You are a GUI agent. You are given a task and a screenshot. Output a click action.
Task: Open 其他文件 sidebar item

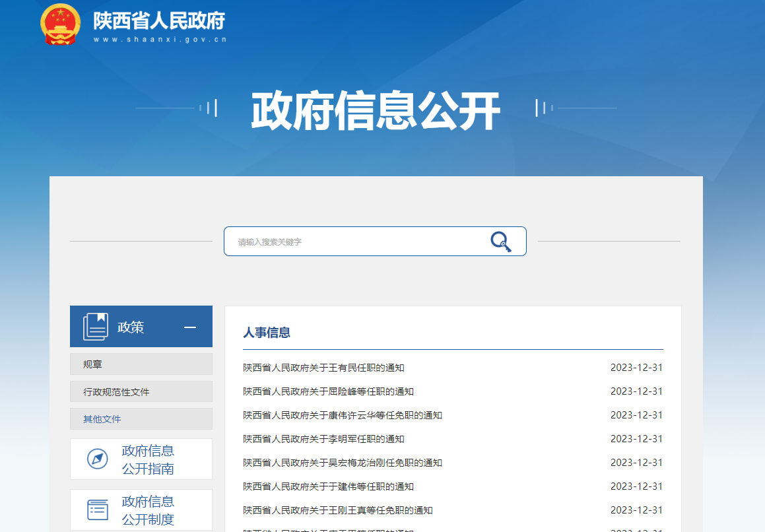pos(141,419)
